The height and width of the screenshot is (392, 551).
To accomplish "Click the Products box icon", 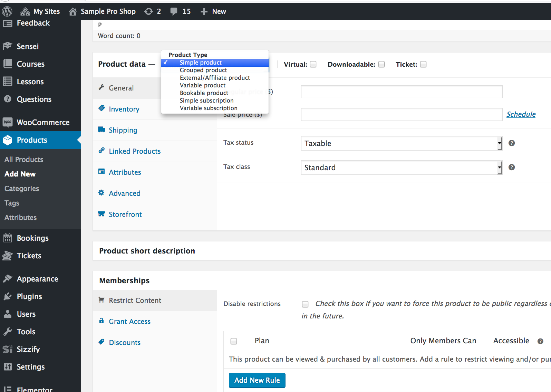I will point(8,140).
